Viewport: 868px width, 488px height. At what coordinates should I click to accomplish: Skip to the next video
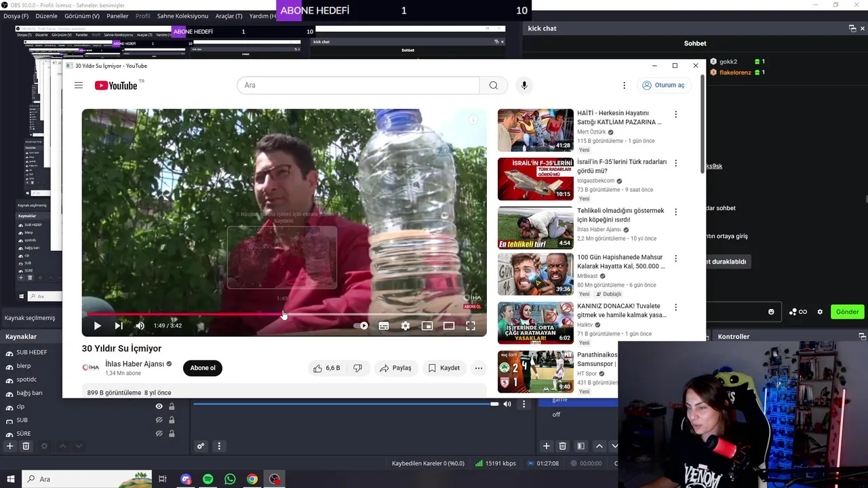(x=119, y=326)
